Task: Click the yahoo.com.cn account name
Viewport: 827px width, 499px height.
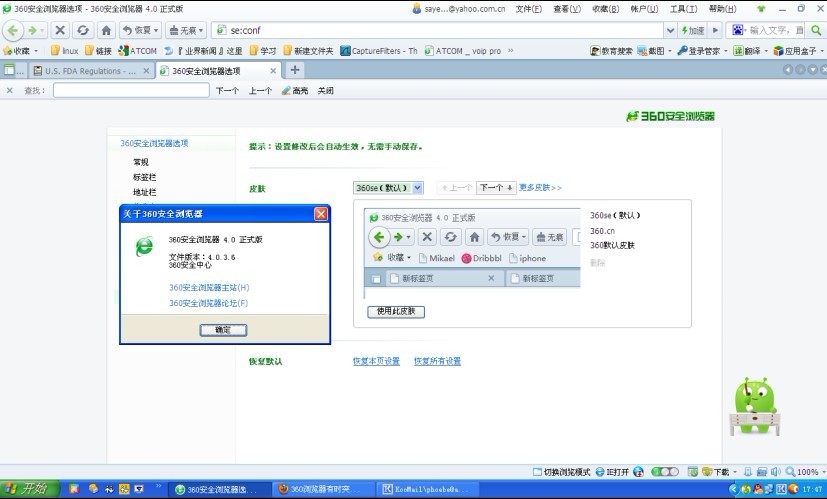Action: (465, 8)
